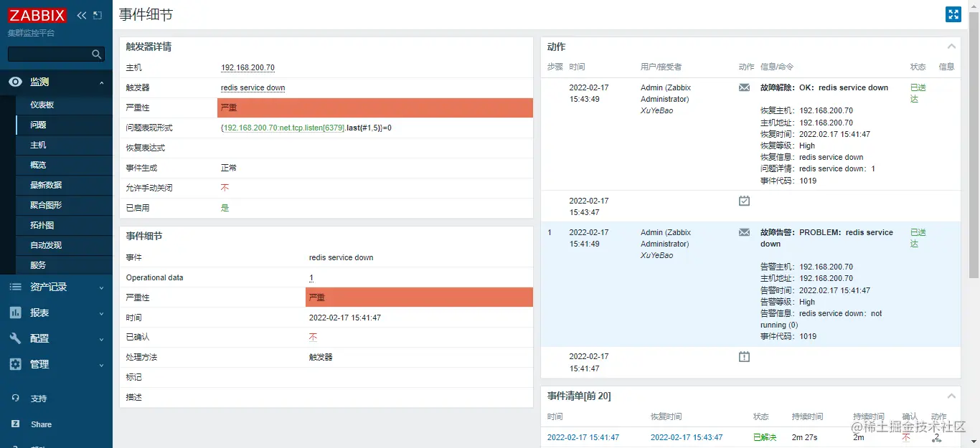Expand the 报表 menu chevron
The height and width of the screenshot is (448, 980).
(x=101, y=313)
